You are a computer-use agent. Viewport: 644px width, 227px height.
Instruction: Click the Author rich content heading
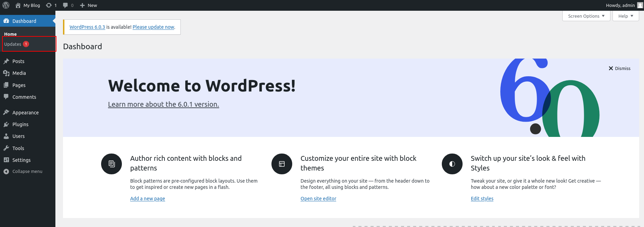click(186, 163)
